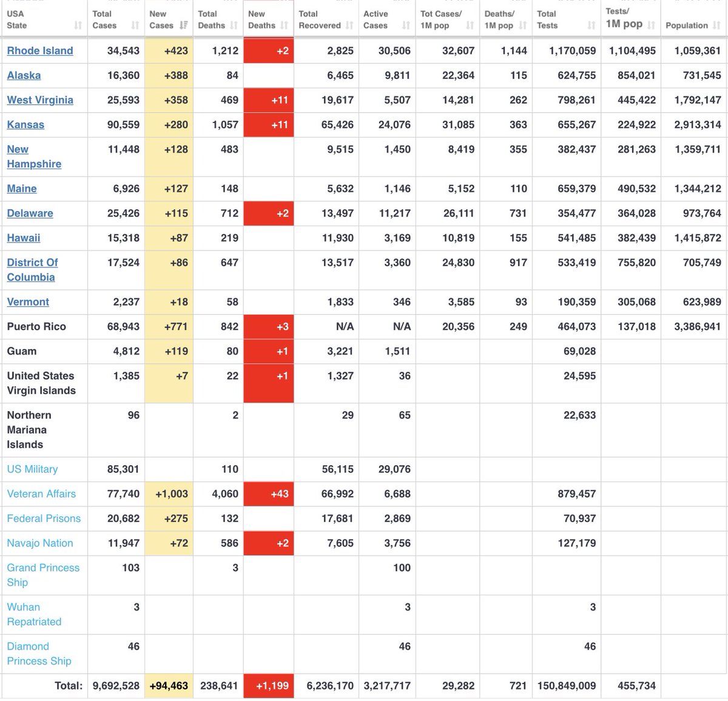Select Veteran Affairs new cases +1,003
The height and width of the screenshot is (701, 728).
pyautogui.click(x=172, y=494)
